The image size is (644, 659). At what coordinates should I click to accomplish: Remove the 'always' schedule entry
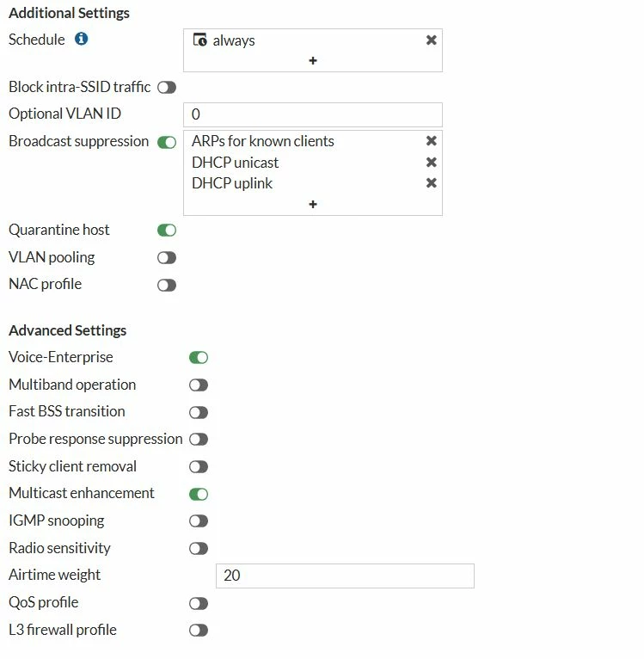click(431, 40)
